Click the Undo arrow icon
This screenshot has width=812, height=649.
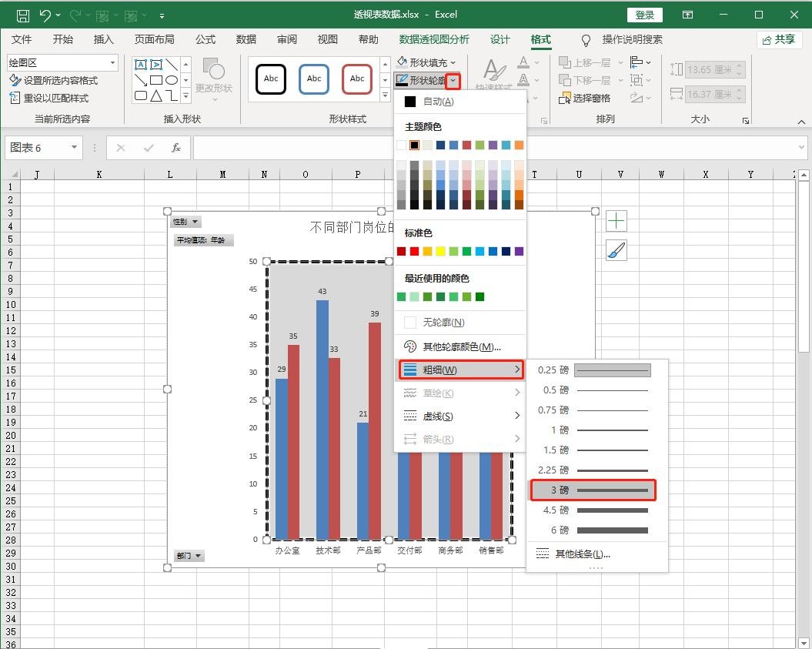pos(45,15)
